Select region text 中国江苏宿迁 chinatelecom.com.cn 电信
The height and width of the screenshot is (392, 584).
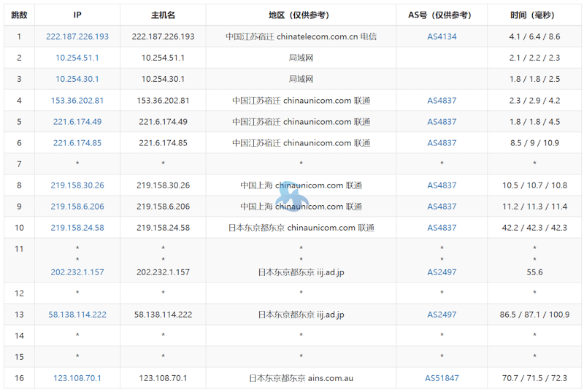[301, 36]
